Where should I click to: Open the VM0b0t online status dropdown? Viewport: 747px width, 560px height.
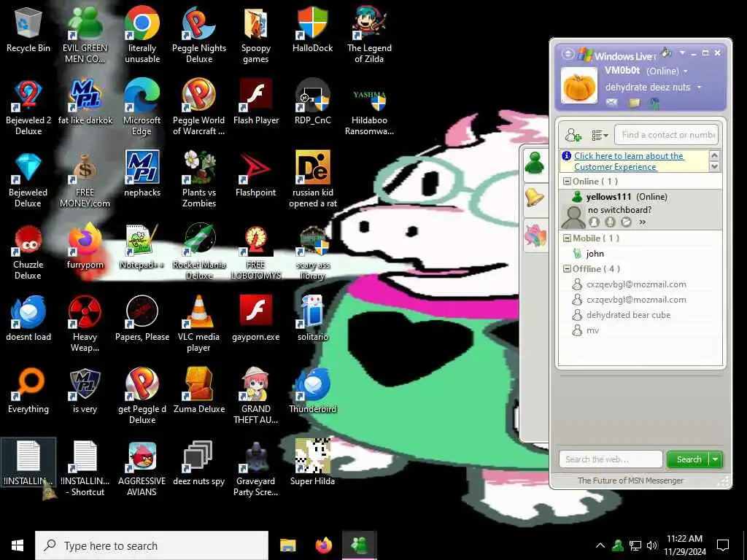pyautogui.click(x=686, y=71)
